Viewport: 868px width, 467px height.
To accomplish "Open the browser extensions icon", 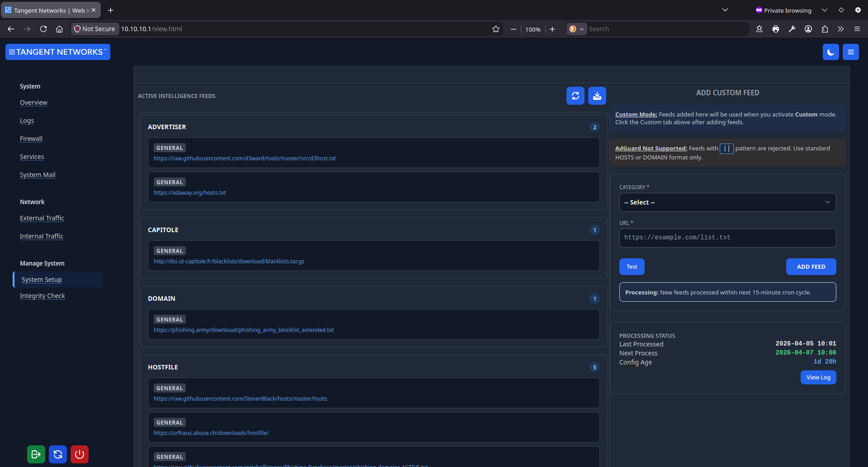I will tap(824, 28).
